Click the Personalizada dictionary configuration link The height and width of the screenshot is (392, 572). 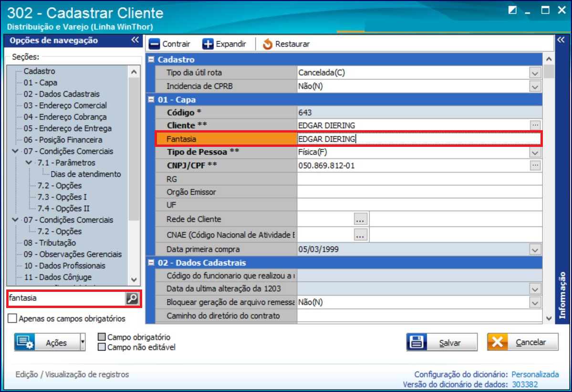(535, 374)
